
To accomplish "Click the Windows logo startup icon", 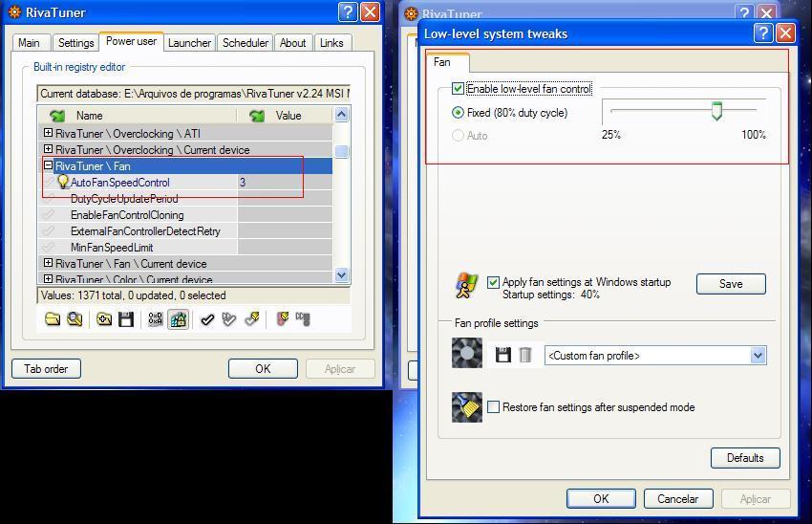I will tap(466, 286).
